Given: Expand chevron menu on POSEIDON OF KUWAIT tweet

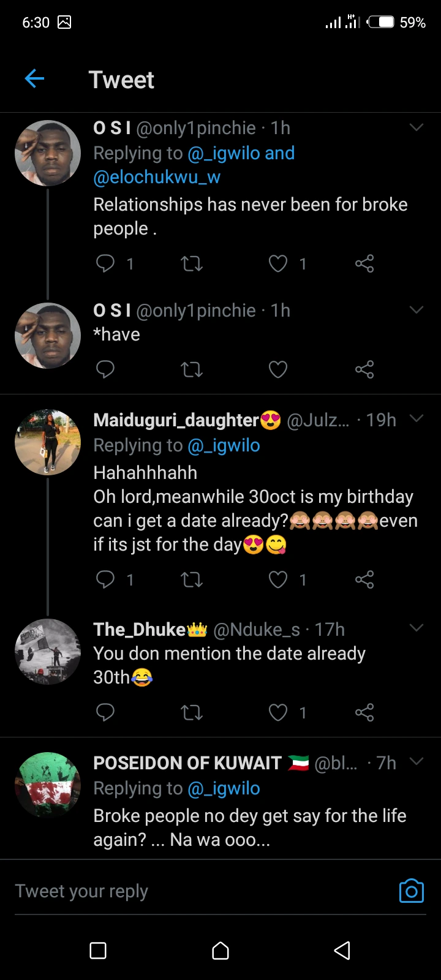Looking at the screenshot, I should pos(417,762).
